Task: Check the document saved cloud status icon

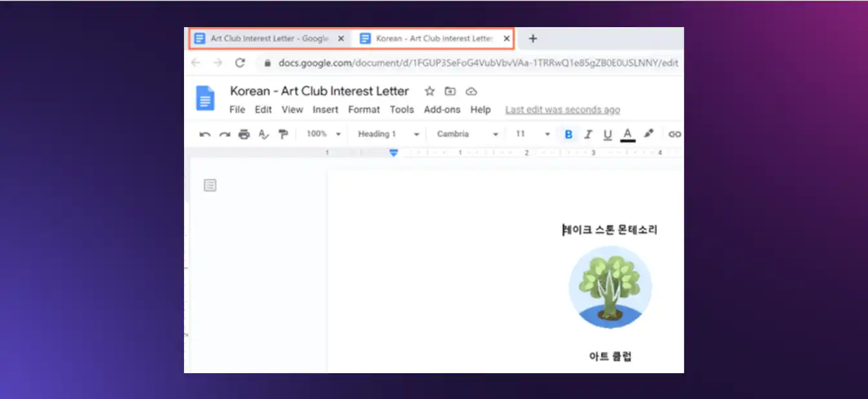Action: tap(471, 91)
